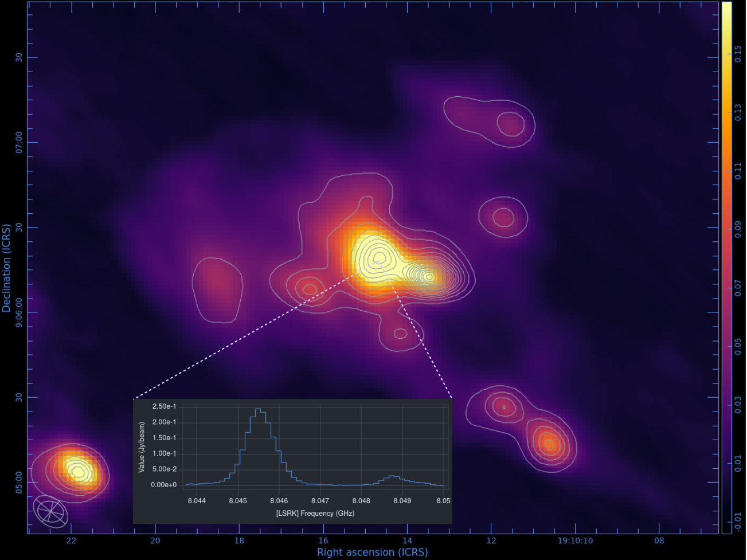Click the color scale bar
This screenshot has height=560, width=747.
[726, 267]
